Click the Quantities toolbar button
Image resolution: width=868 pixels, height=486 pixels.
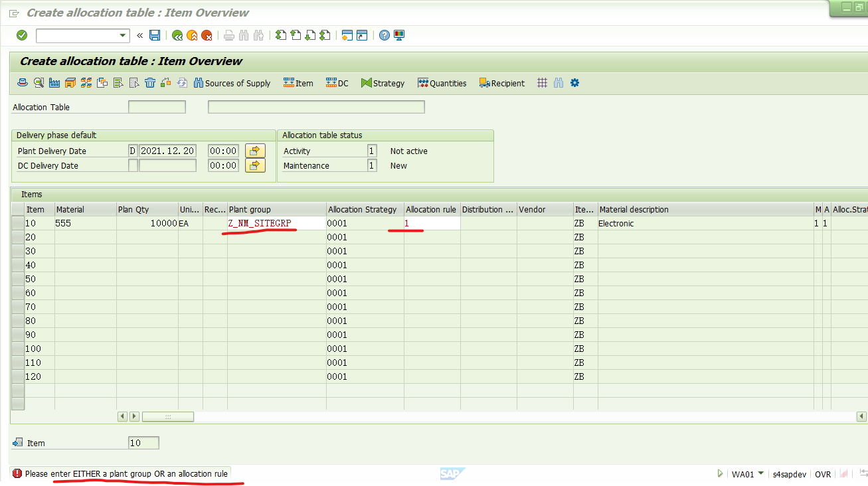click(x=442, y=83)
